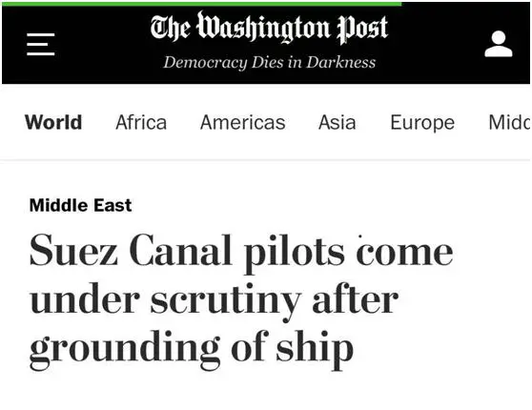This screenshot has width=532, height=410.
Task: Click the word 'Washington' in the masthead
Action: pyautogui.click(x=263, y=28)
